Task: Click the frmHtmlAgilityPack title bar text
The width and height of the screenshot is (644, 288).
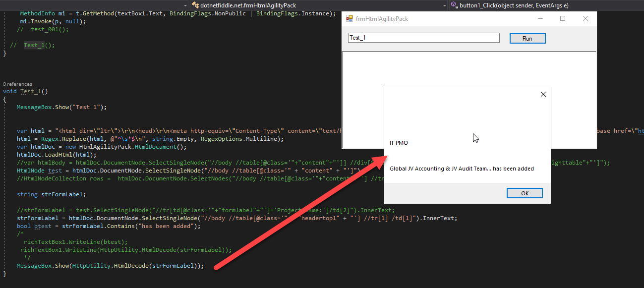Action: pyautogui.click(x=382, y=19)
